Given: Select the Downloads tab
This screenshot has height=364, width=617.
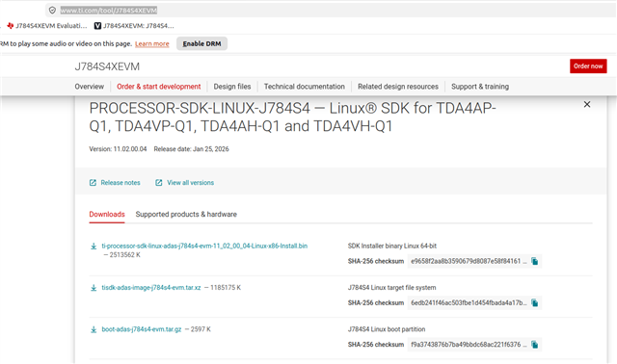Looking at the screenshot, I should (107, 214).
